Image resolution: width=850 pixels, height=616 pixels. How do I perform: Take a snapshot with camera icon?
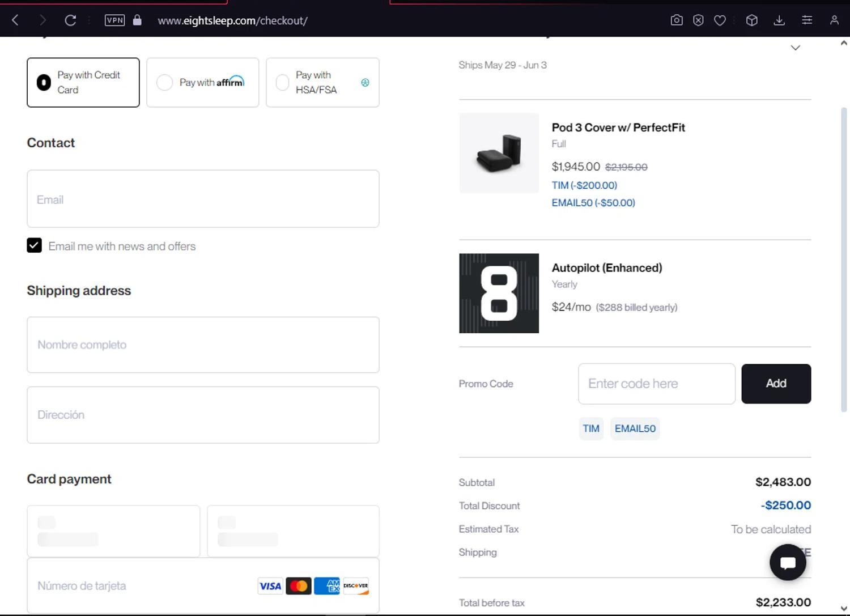click(677, 20)
